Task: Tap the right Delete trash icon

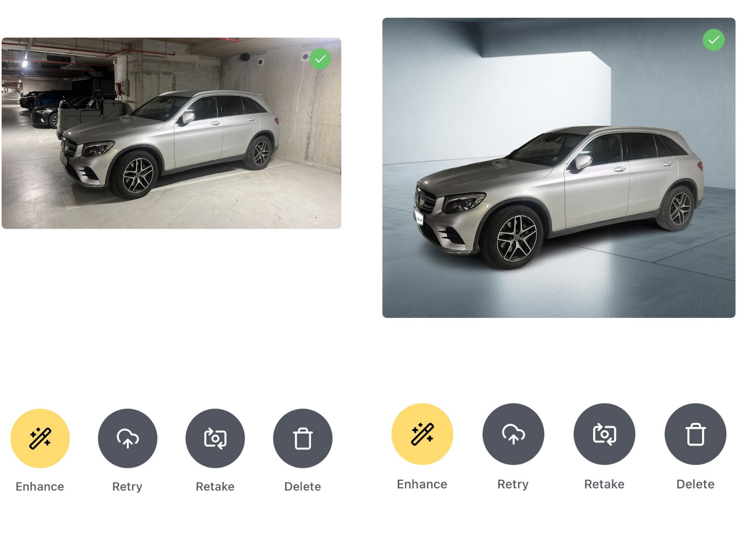Action: coord(695,434)
